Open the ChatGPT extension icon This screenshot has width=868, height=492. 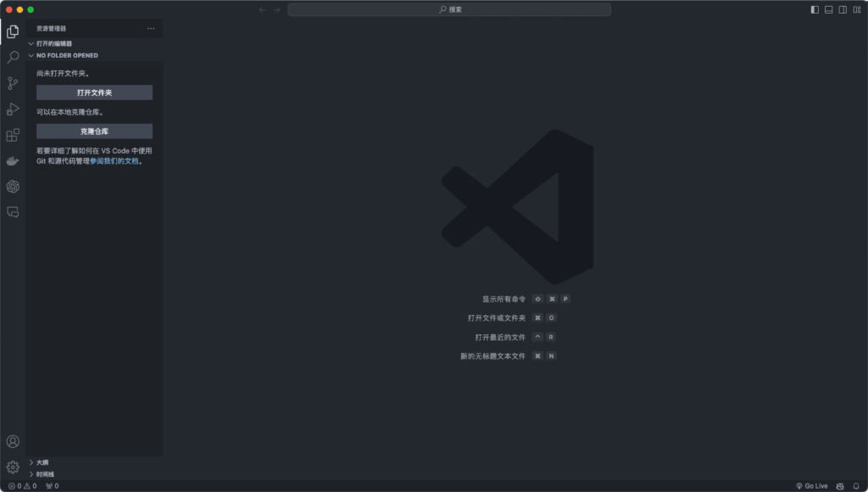13,187
